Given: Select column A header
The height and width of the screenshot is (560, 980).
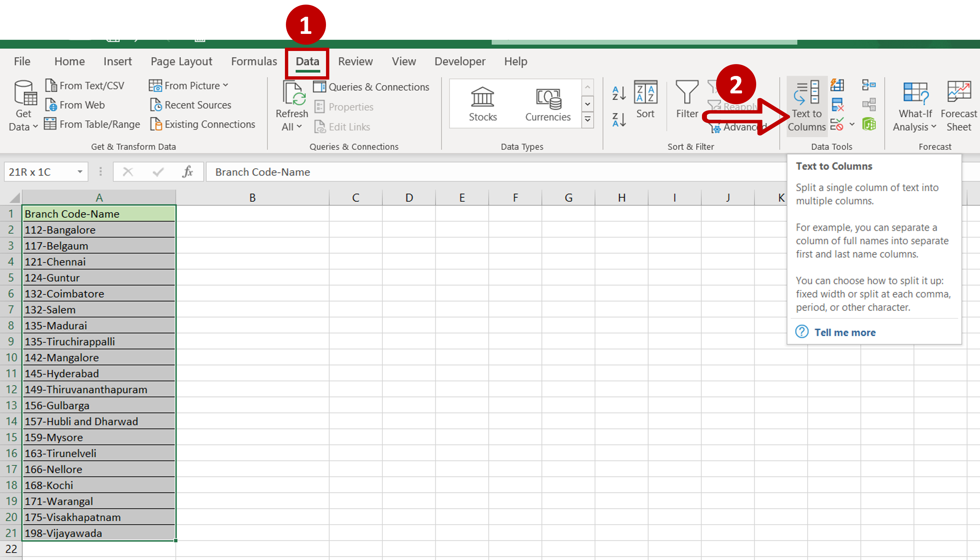Looking at the screenshot, I should [x=99, y=197].
